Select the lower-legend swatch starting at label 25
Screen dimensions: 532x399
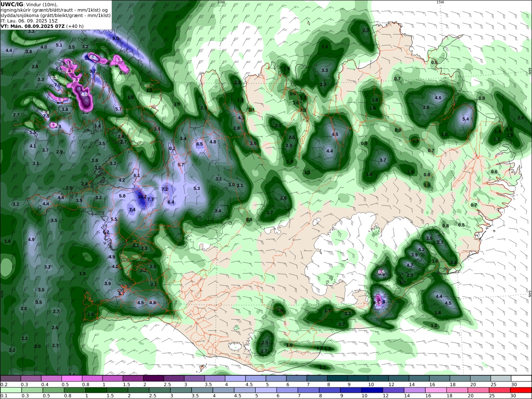(500, 390)
